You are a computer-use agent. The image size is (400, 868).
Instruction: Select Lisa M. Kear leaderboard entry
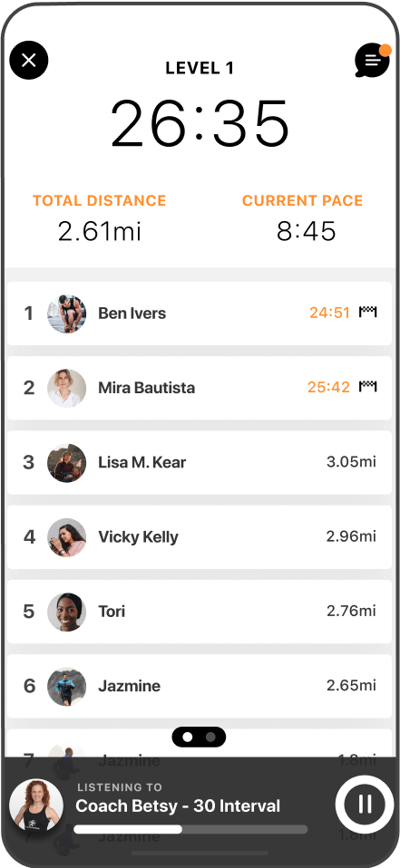[200, 462]
